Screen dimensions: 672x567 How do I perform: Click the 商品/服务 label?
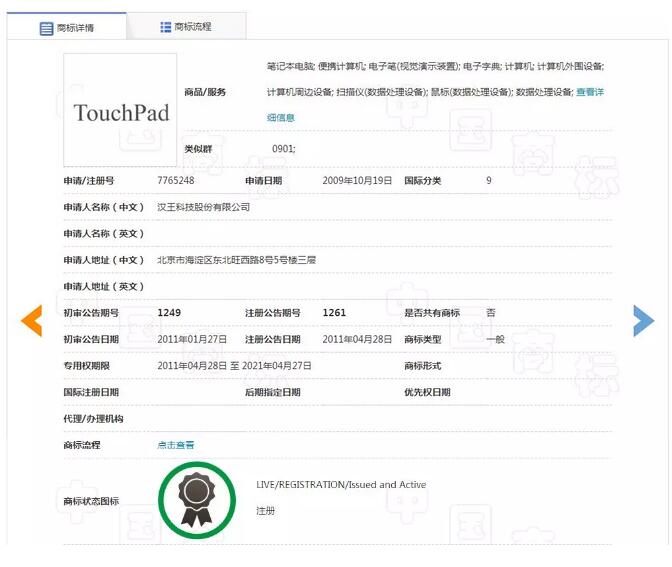coord(205,92)
